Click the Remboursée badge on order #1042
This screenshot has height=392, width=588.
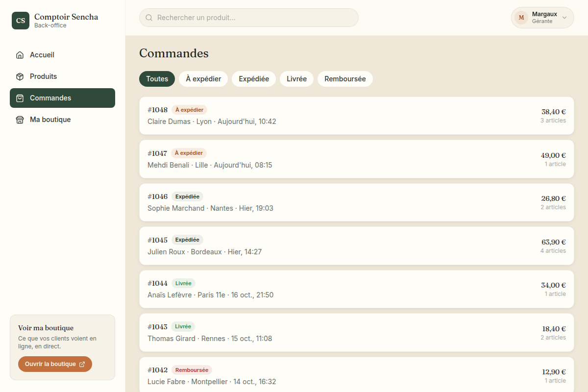coord(192,370)
